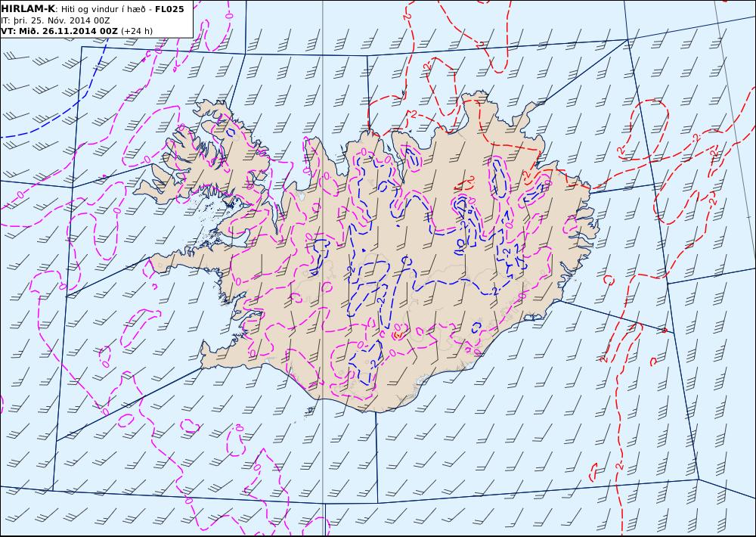Select the FL025 flight level label
The image size is (756, 537).
[x=169, y=8]
